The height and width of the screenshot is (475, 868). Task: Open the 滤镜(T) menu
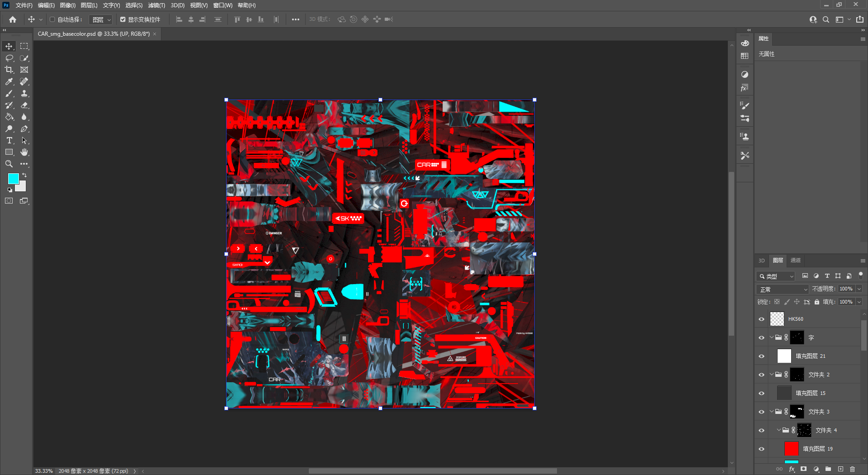(x=156, y=5)
